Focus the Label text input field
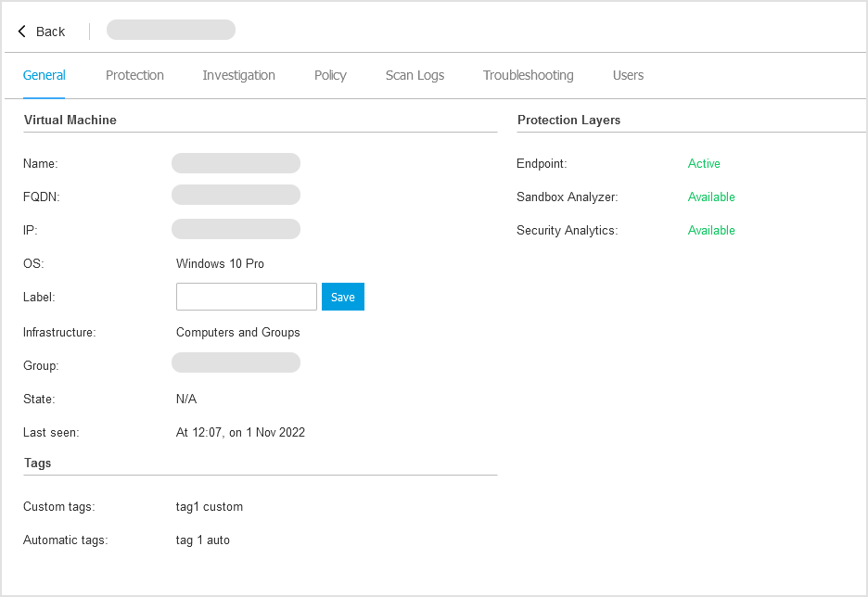Screen dimensions: 868x597 247,297
